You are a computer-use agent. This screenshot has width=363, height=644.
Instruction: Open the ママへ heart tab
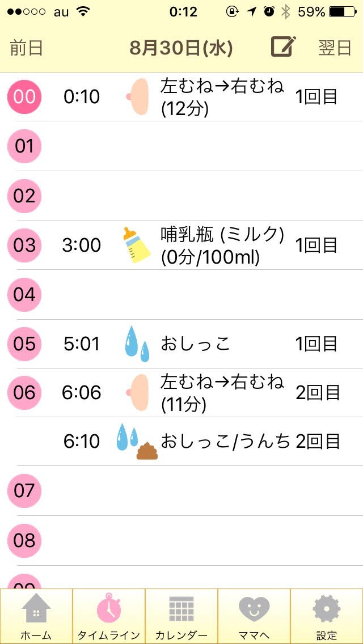click(x=254, y=616)
